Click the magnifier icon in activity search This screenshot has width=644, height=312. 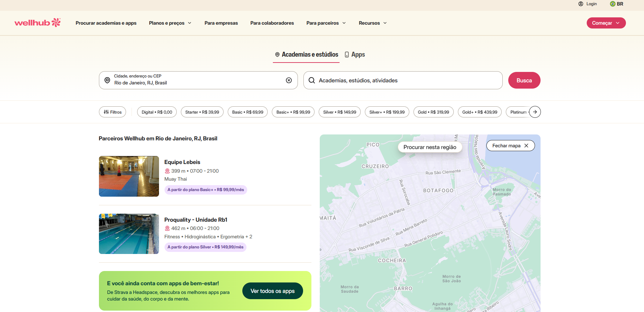coord(312,80)
